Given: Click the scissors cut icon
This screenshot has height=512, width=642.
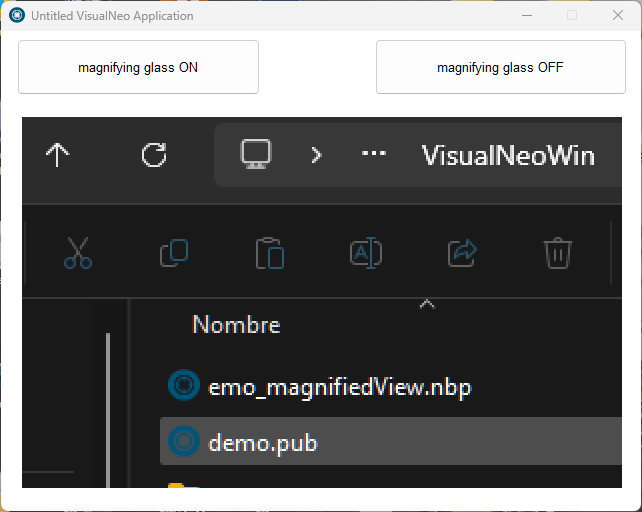Looking at the screenshot, I should click(x=78, y=253).
